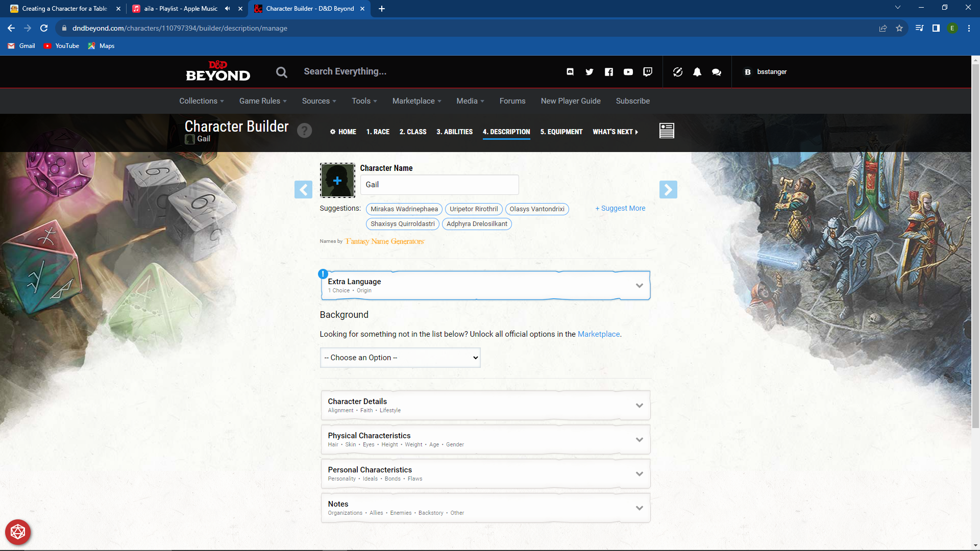
Task: Pick suggested name Shaxisys Quirroldastri
Action: point(403,224)
